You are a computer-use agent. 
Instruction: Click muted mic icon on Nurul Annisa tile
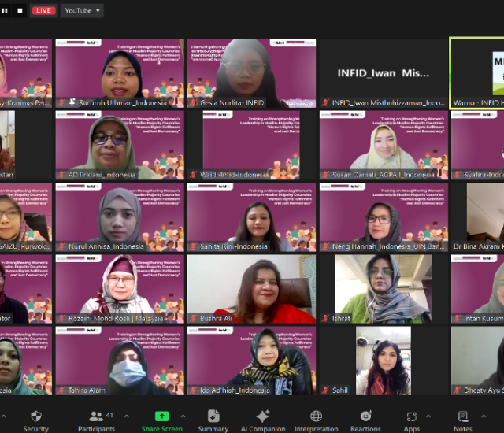pos(61,246)
